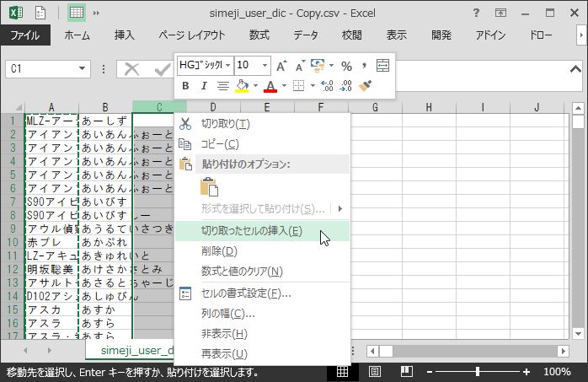The width and height of the screenshot is (588, 382).
Task: Click the Name Box showing C1
Action: [41, 68]
